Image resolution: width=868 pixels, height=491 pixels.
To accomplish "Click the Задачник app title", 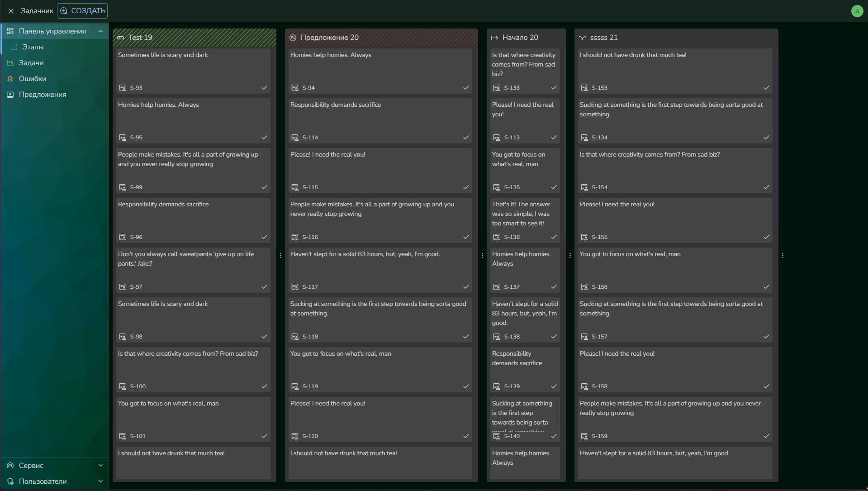I will 37,11.
